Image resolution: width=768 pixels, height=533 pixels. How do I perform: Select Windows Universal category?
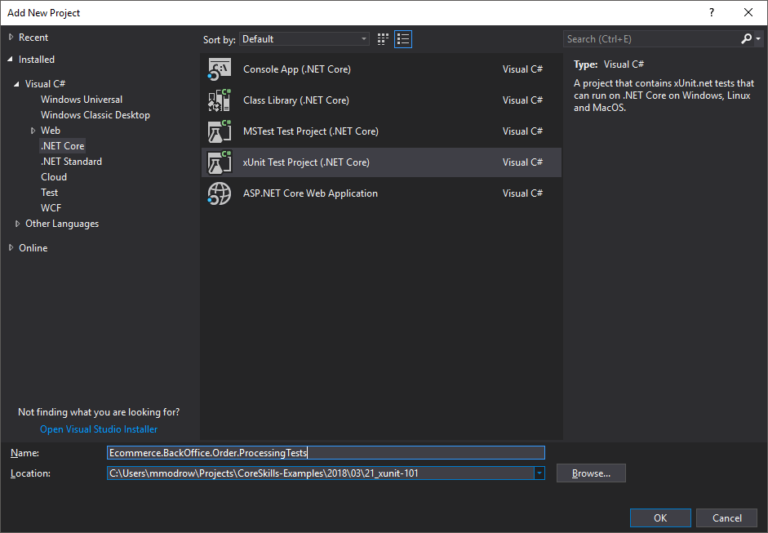[x=81, y=99]
